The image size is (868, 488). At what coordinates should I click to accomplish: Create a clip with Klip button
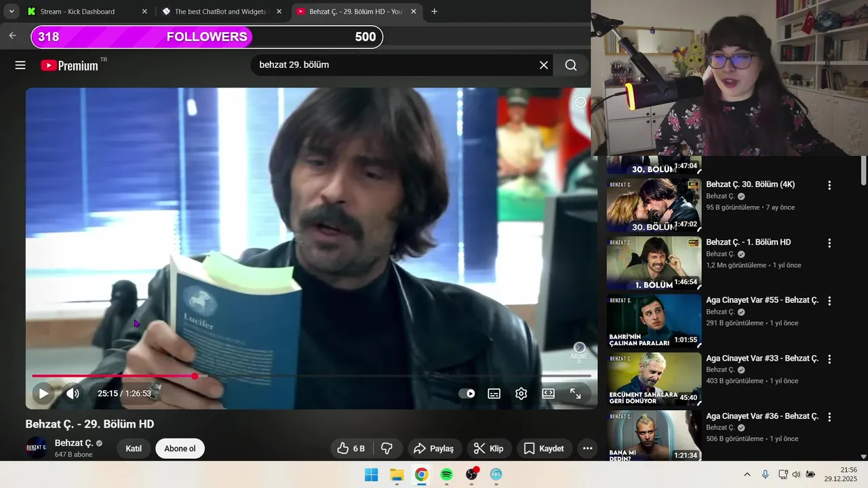click(489, 448)
